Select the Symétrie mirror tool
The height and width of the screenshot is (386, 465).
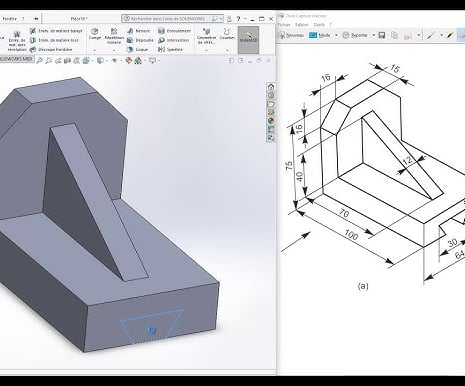(170, 49)
